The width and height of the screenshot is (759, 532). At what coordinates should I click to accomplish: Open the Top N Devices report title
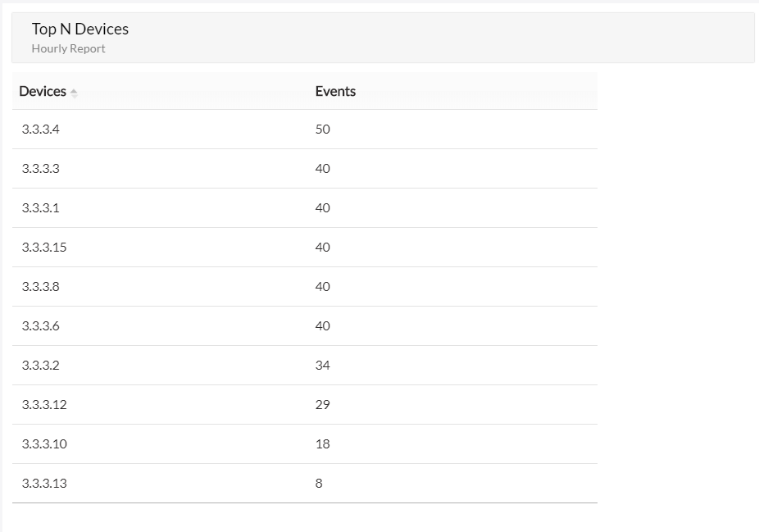click(x=80, y=29)
